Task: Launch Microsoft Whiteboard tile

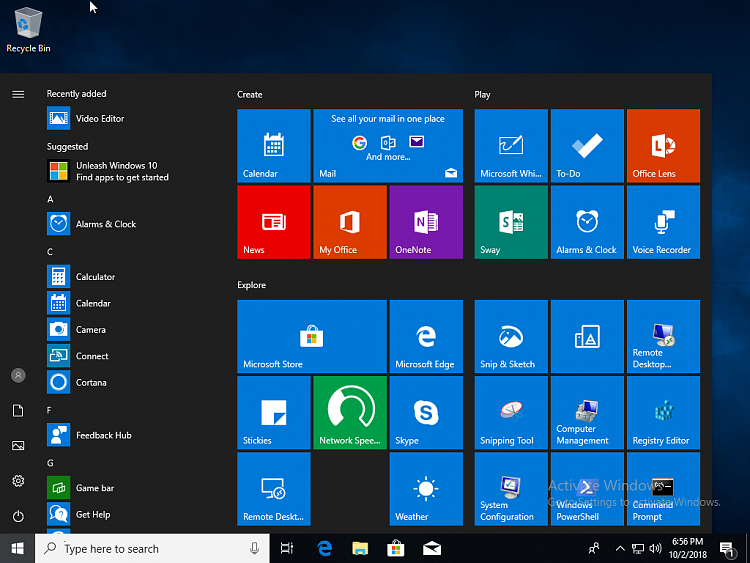Action: (511, 146)
